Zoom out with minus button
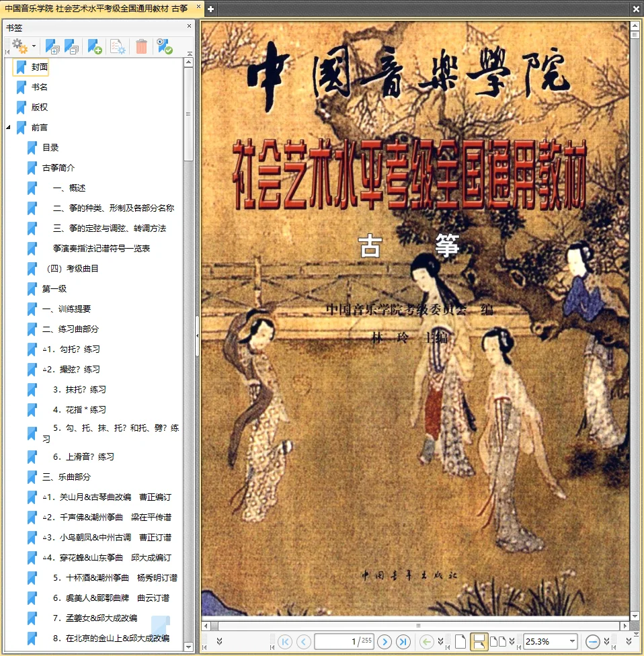 click(x=592, y=641)
